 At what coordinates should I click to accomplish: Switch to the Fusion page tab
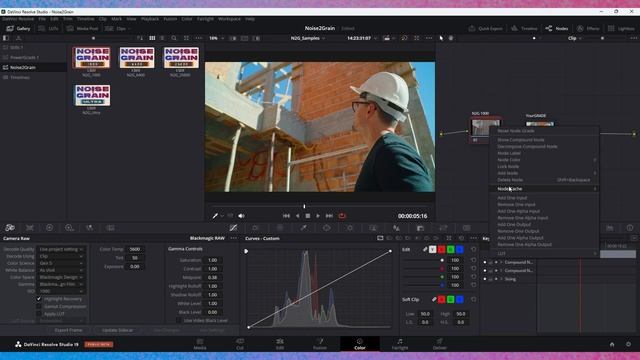coord(320,344)
